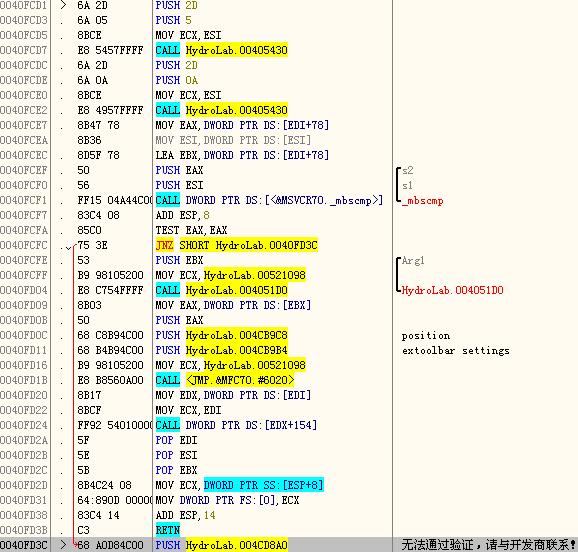Select address 0040FD16

(x=24, y=365)
